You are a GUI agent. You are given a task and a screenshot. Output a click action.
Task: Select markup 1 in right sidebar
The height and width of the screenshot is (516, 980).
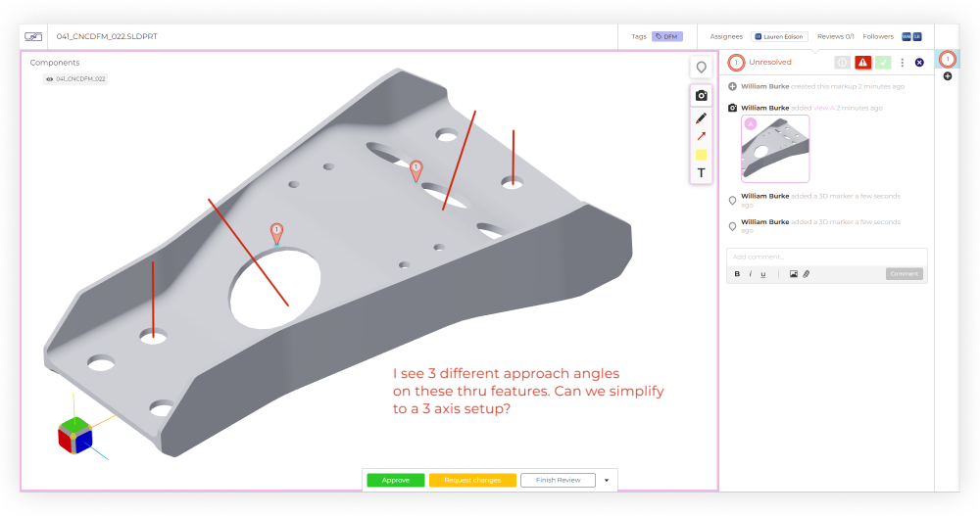click(x=947, y=60)
